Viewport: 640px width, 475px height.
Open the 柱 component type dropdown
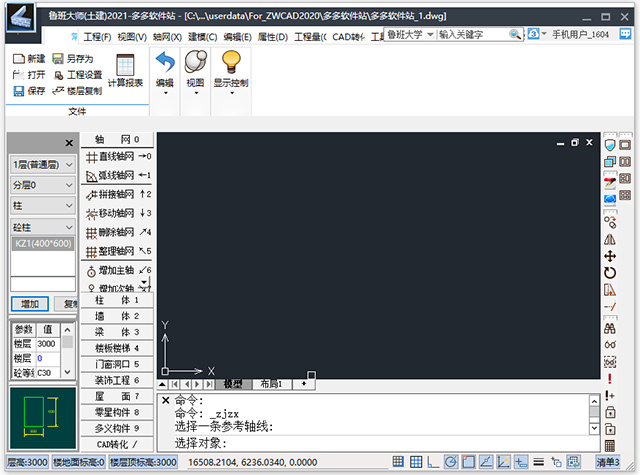point(42,206)
